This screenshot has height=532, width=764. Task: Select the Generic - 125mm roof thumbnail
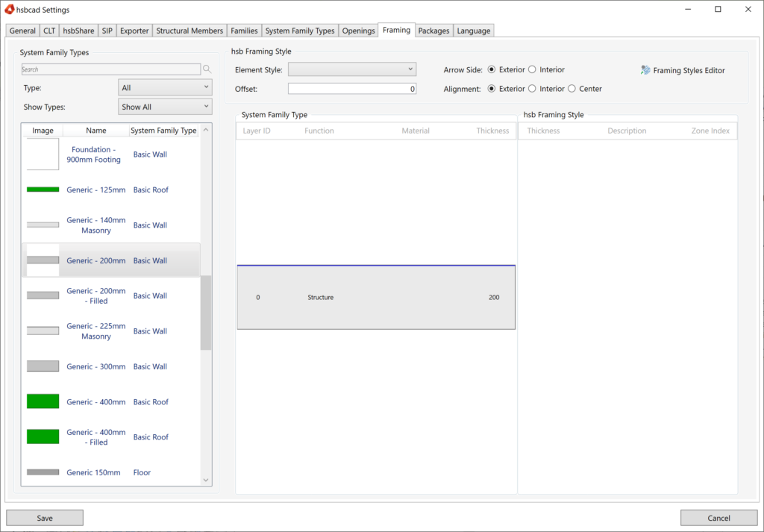tap(43, 190)
